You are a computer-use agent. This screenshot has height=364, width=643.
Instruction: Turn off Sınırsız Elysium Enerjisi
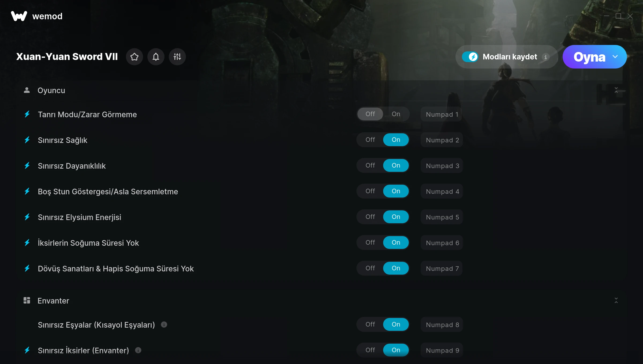point(370,217)
